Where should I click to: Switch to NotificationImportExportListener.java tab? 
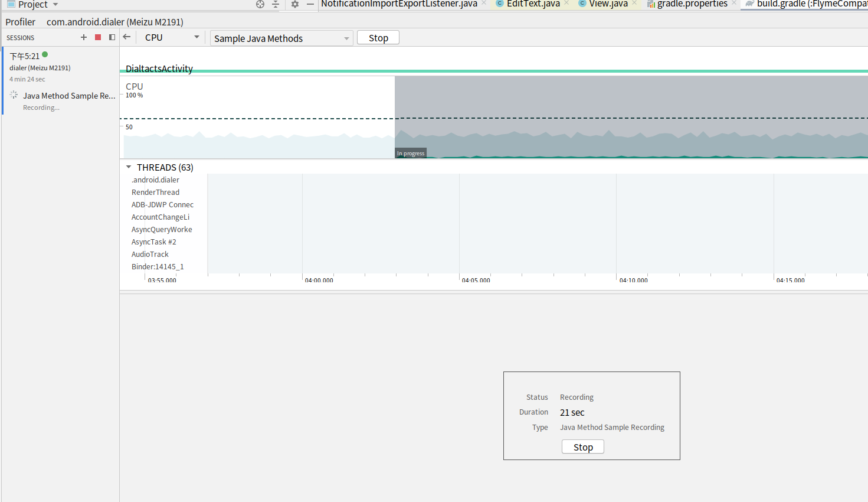(x=399, y=4)
